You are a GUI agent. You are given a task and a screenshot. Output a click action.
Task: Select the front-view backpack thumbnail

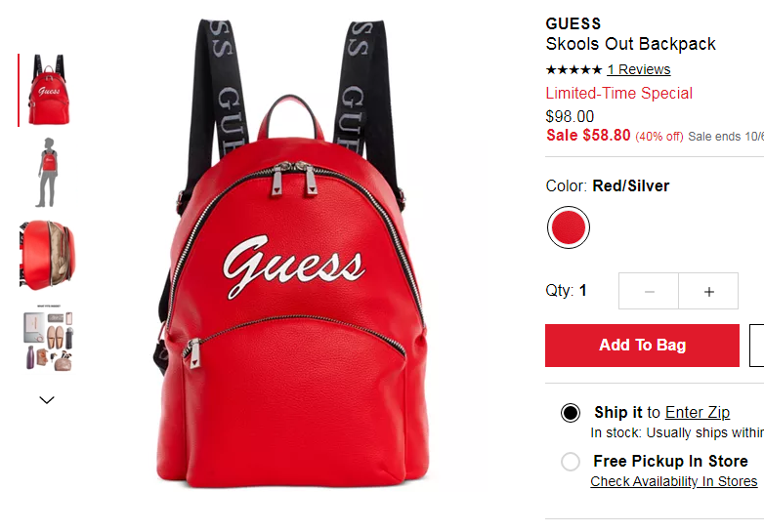[47, 90]
